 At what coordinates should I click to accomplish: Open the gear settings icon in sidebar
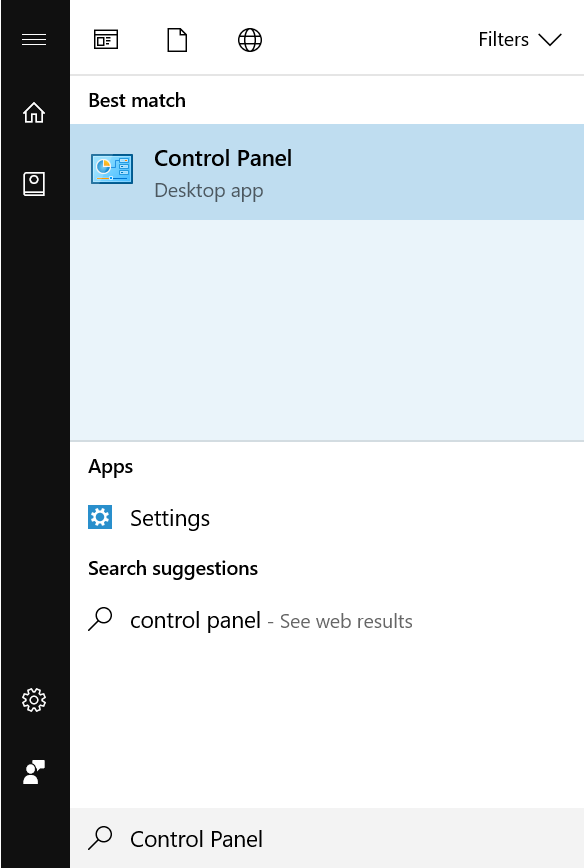point(34,700)
